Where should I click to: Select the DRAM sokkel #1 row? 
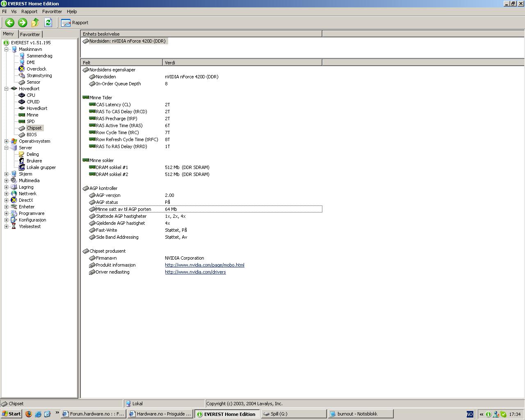tap(201, 167)
